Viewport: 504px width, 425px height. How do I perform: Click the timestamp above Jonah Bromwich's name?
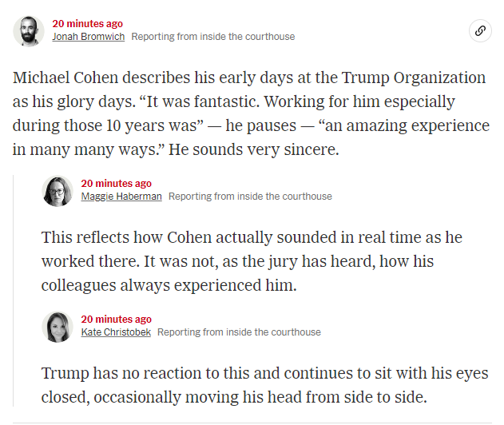(87, 23)
